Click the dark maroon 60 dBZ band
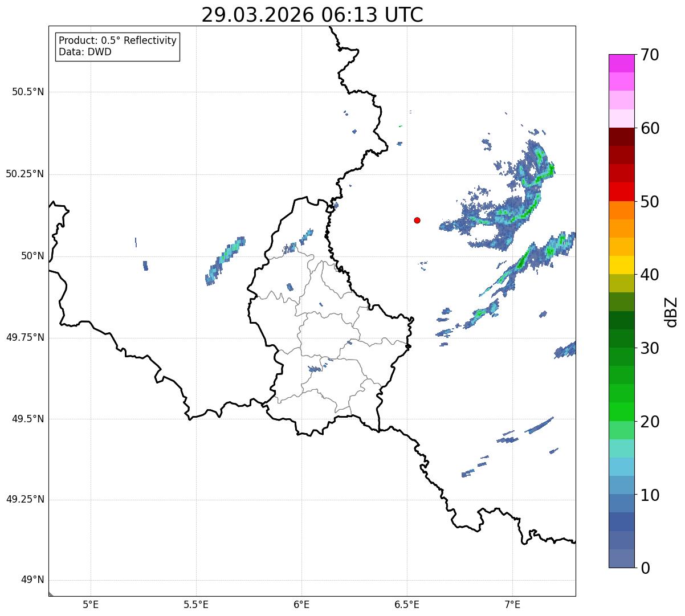The height and width of the screenshot is (616, 685). tap(618, 137)
